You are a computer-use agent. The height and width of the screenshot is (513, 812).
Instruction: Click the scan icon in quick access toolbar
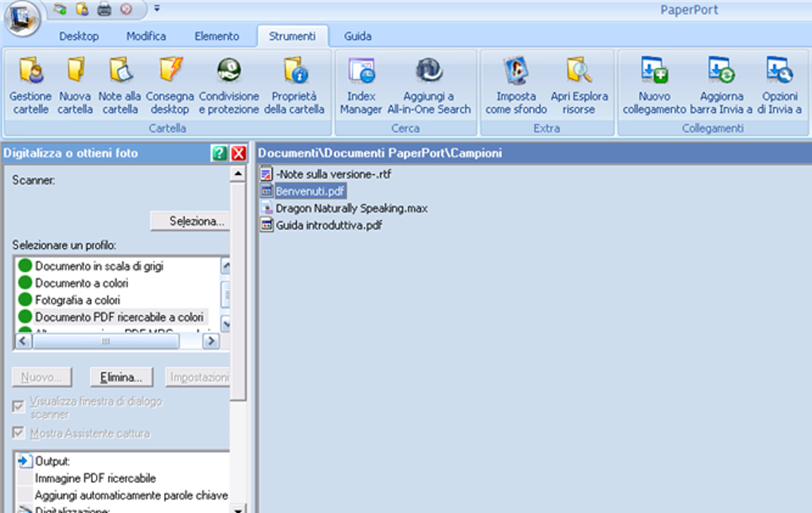pyautogui.click(x=60, y=9)
